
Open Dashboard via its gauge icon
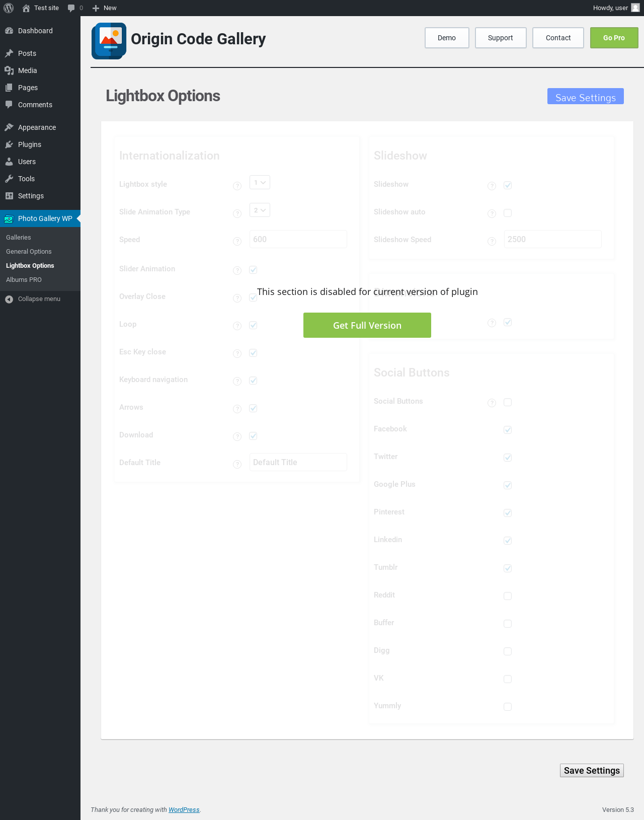tap(9, 31)
